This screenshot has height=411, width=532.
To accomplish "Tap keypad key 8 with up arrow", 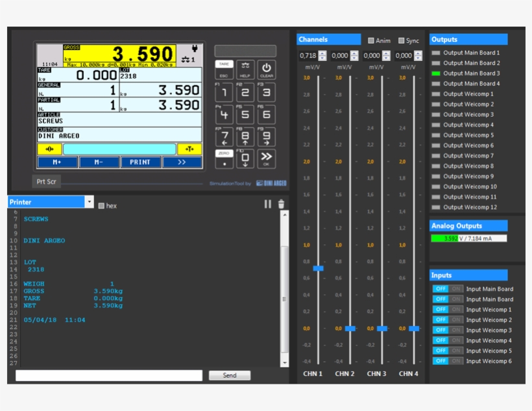I will point(245,136).
